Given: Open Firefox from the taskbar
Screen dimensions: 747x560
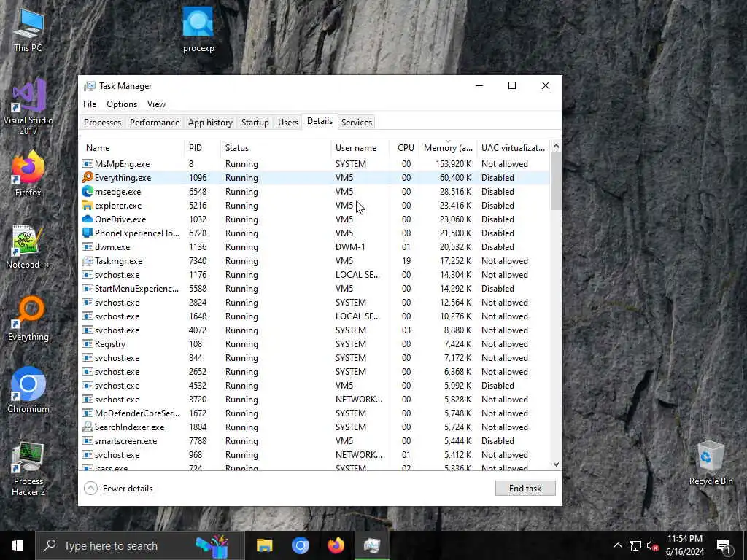Looking at the screenshot, I should (x=336, y=545).
